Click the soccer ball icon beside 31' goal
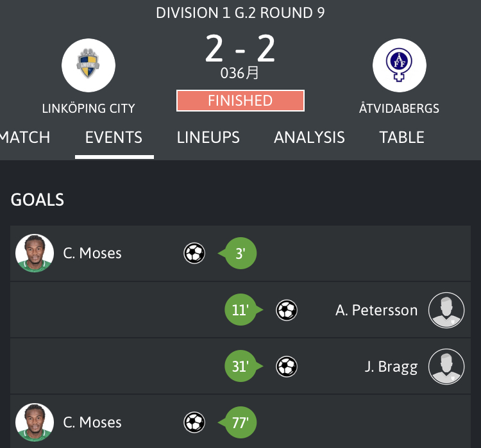This screenshot has height=448, width=481. click(287, 367)
